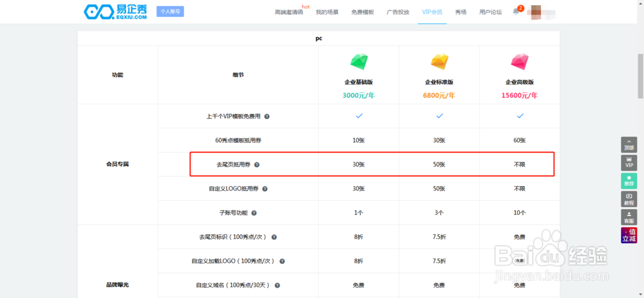Click the 60秀点模板抵用券 row label

pos(238,140)
